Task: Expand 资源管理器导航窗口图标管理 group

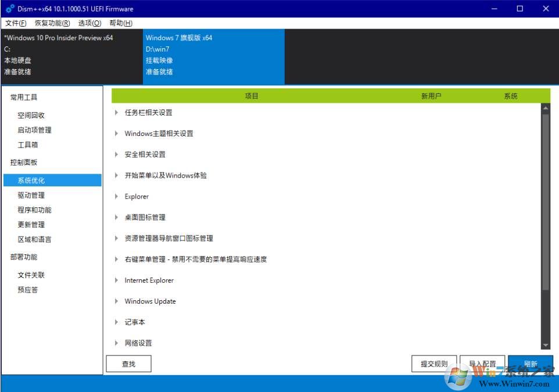Action: click(116, 239)
